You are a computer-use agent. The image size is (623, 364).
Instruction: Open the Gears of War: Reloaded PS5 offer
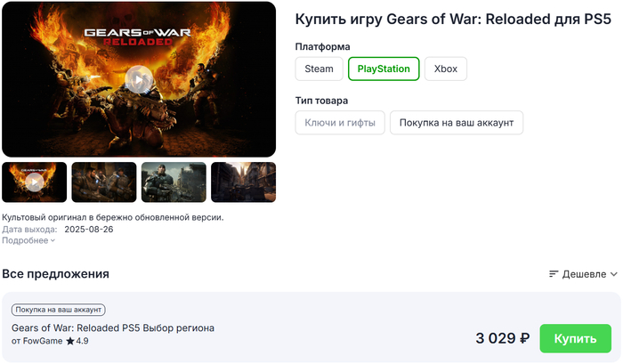pos(113,328)
